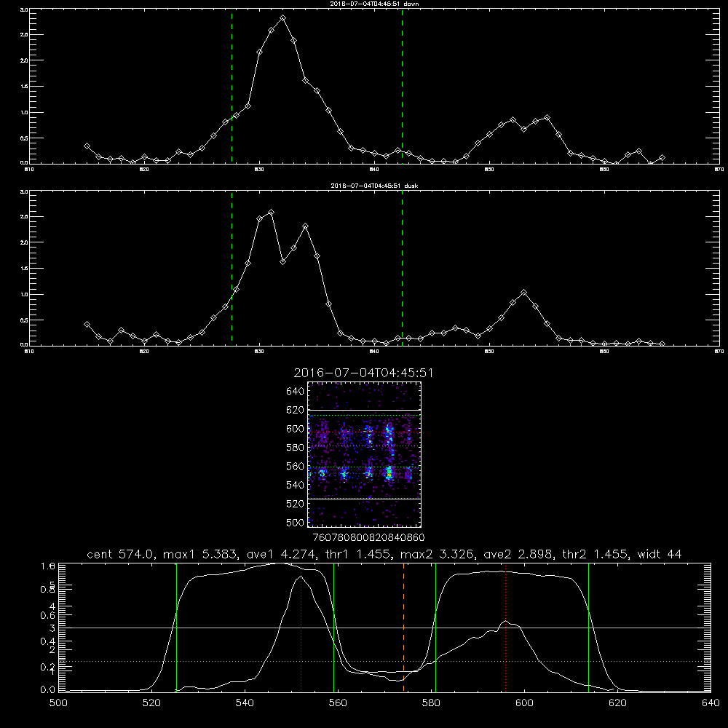Click bottom plot x-axis label 580
This screenshot has height=728, width=728.
431,703
